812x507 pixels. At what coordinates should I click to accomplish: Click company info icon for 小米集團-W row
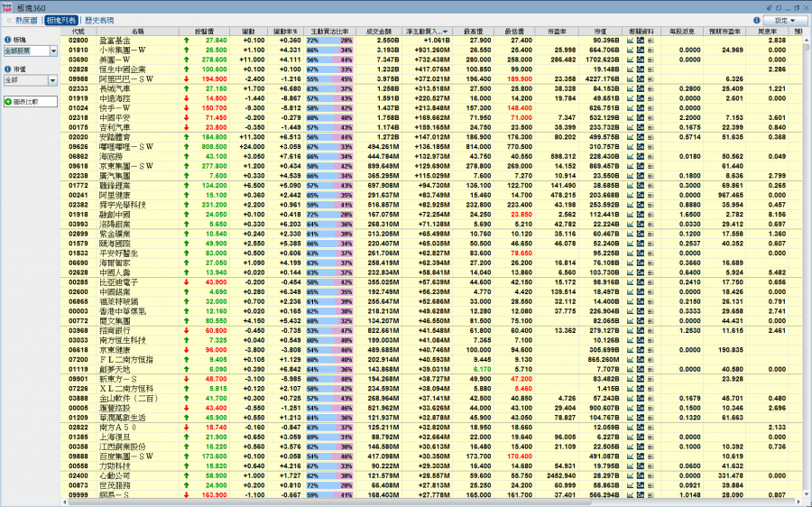pyautogui.click(x=641, y=50)
